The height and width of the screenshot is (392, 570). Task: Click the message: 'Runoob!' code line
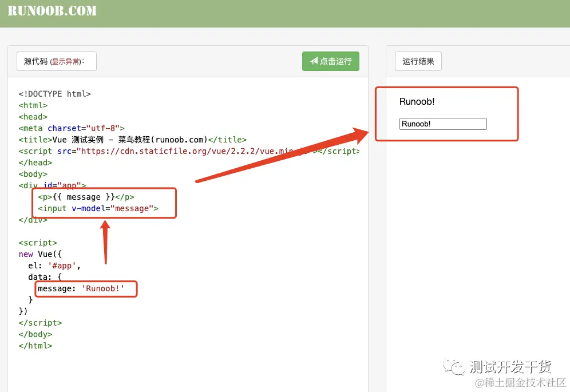(81, 288)
